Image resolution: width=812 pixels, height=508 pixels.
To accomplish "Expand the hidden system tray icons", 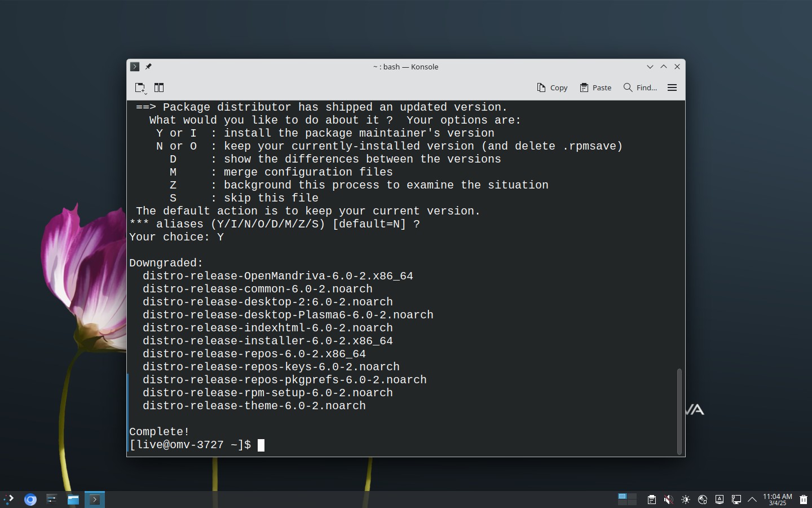I will [x=752, y=500].
